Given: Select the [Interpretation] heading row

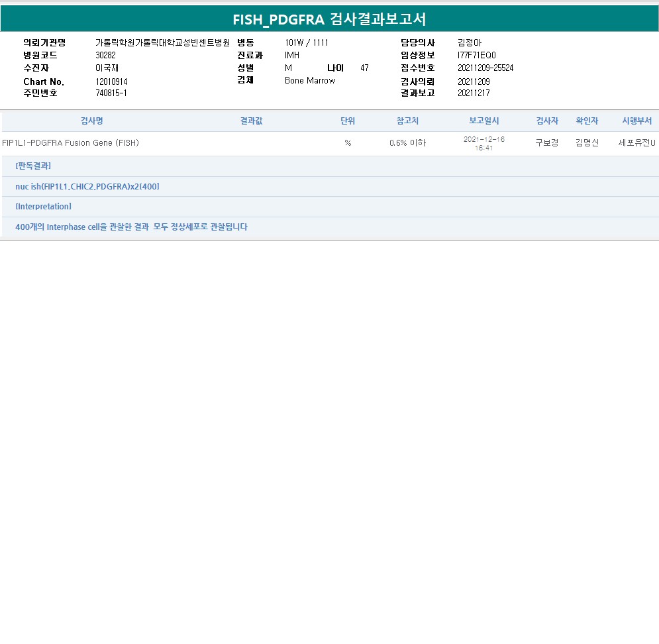Looking at the screenshot, I should click(x=330, y=207).
